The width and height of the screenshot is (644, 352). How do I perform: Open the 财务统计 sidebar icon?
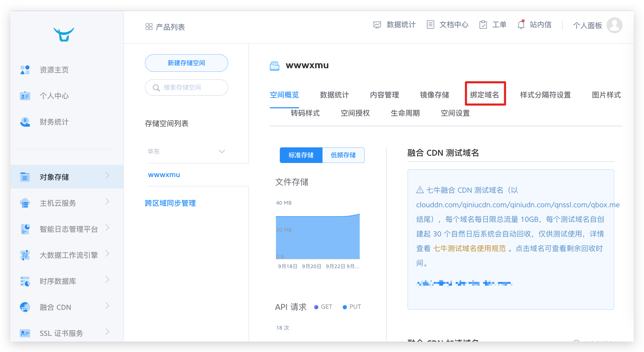pyautogui.click(x=25, y=122)
